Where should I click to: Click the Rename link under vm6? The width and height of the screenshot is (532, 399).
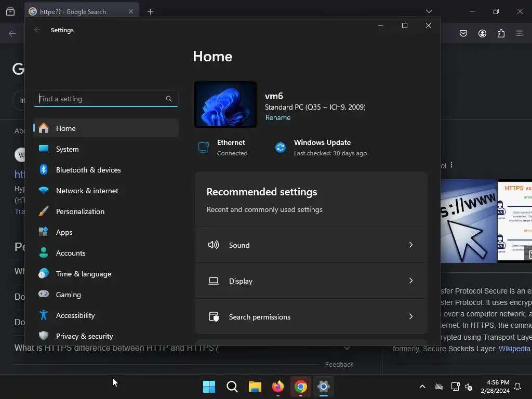(278, 117)
